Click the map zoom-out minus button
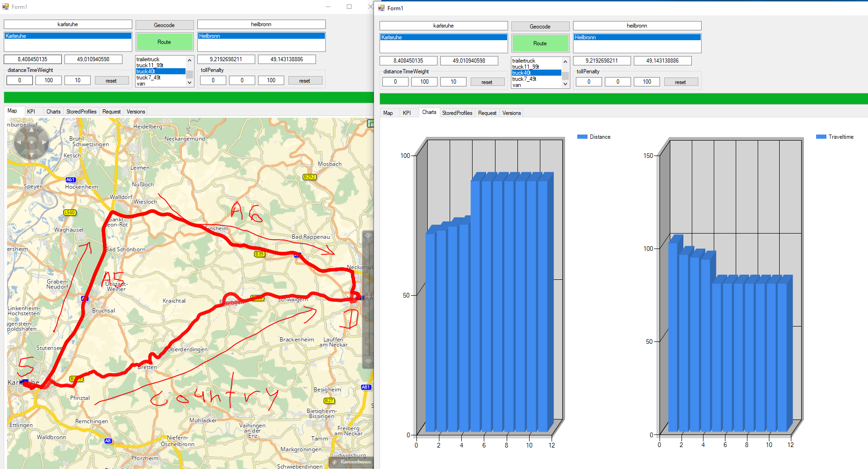This screenshot has height=469, width=868. point(368,362)
